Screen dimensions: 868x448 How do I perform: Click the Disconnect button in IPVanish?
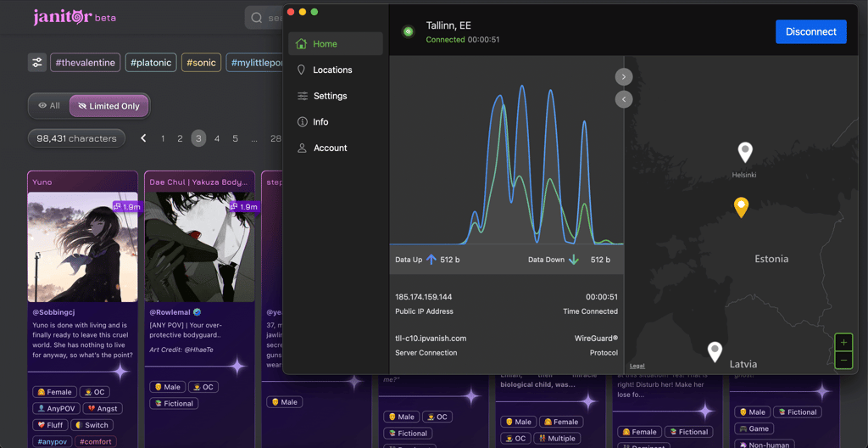pos(811,31)
